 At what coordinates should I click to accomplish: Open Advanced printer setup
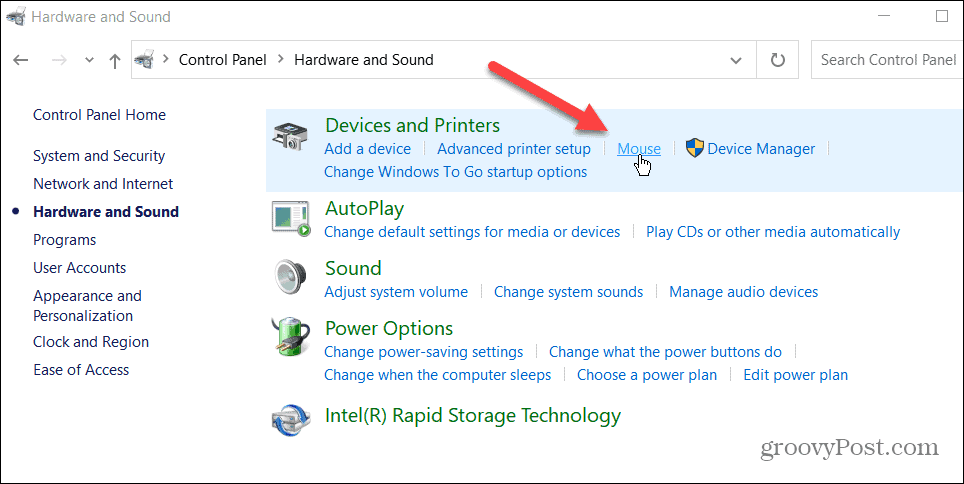(514, 149)
